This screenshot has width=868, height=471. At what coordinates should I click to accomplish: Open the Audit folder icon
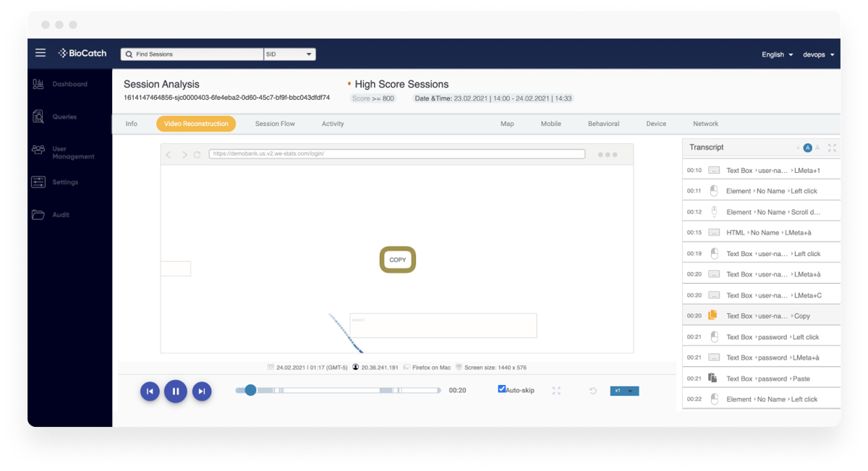tap(38, 215)
